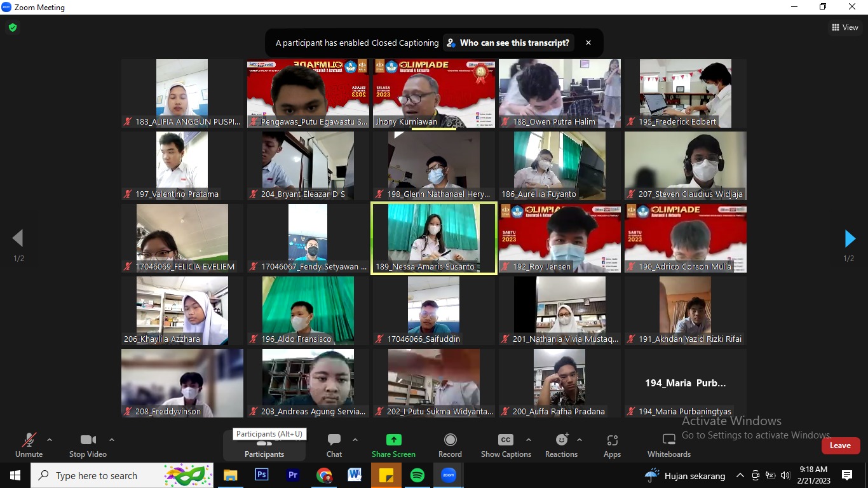Click 200_Auffa Rafha Pradana name label
868x488 pixels.
tap(553, 411)
